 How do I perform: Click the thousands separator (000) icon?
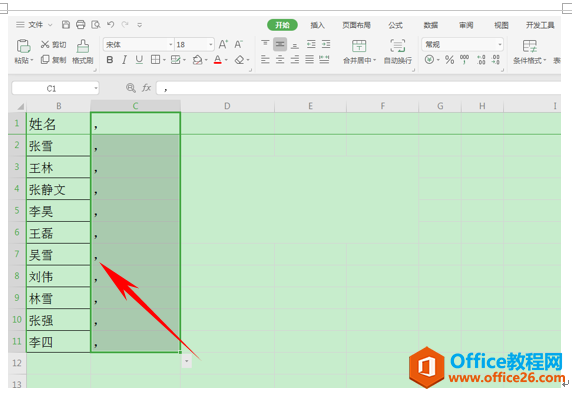pos(464,59)
